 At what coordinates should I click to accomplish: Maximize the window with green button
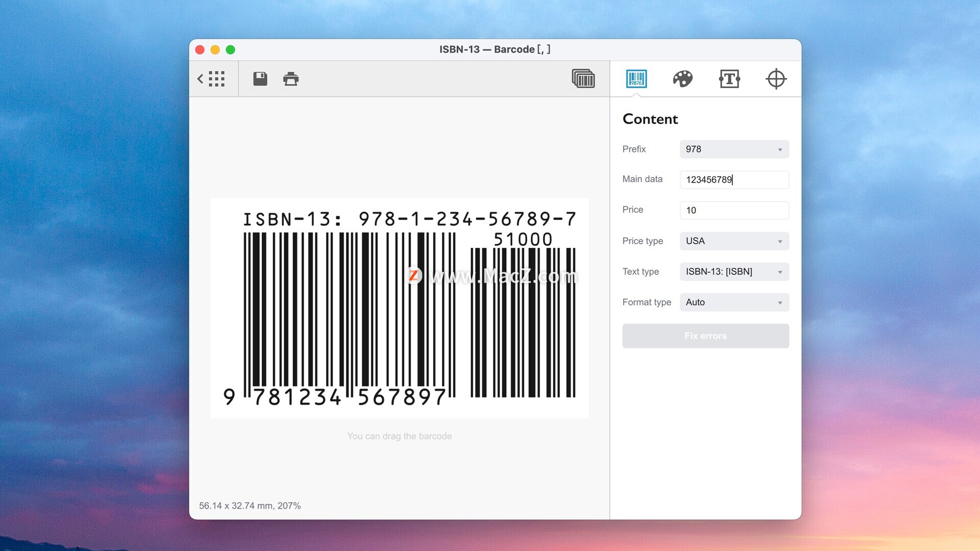coord(231,49)
